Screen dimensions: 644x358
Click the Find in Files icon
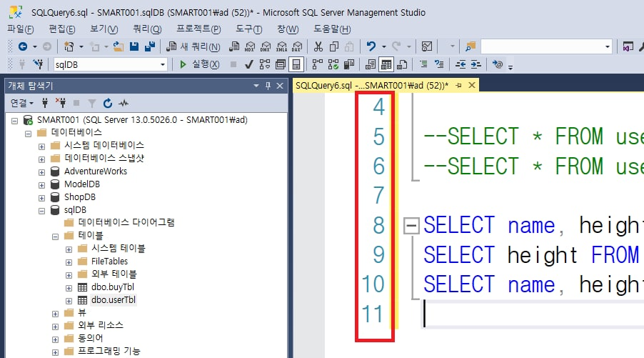[471, 46]
